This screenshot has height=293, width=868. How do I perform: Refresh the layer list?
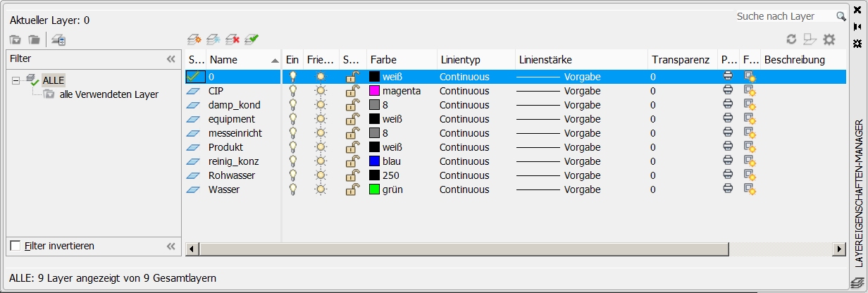coord(791,39)
